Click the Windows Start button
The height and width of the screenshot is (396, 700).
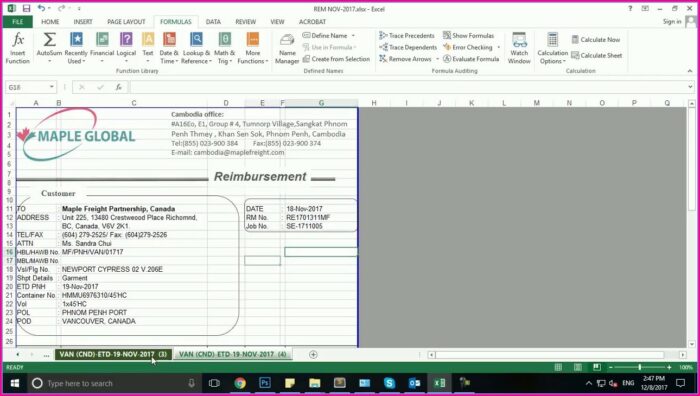(15, 383)
